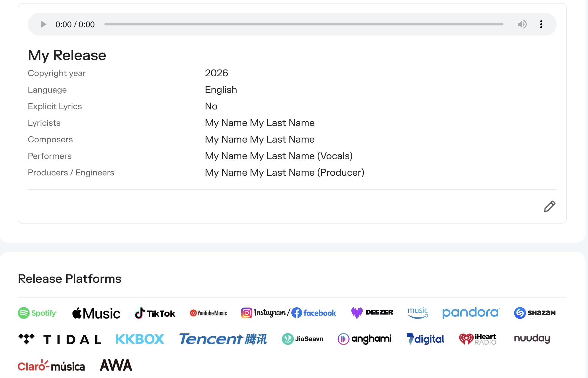Click the YouTube Music logo
The image size is (588, 378).
[208, 313]
